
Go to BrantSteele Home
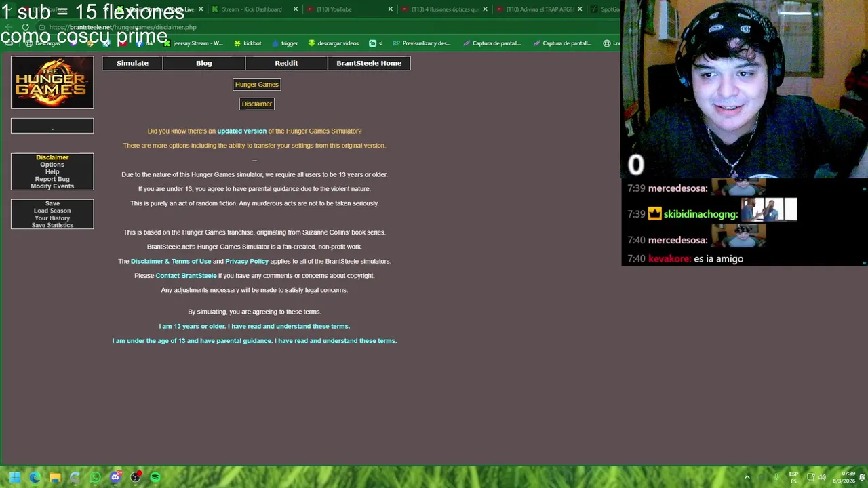(369, 63)
